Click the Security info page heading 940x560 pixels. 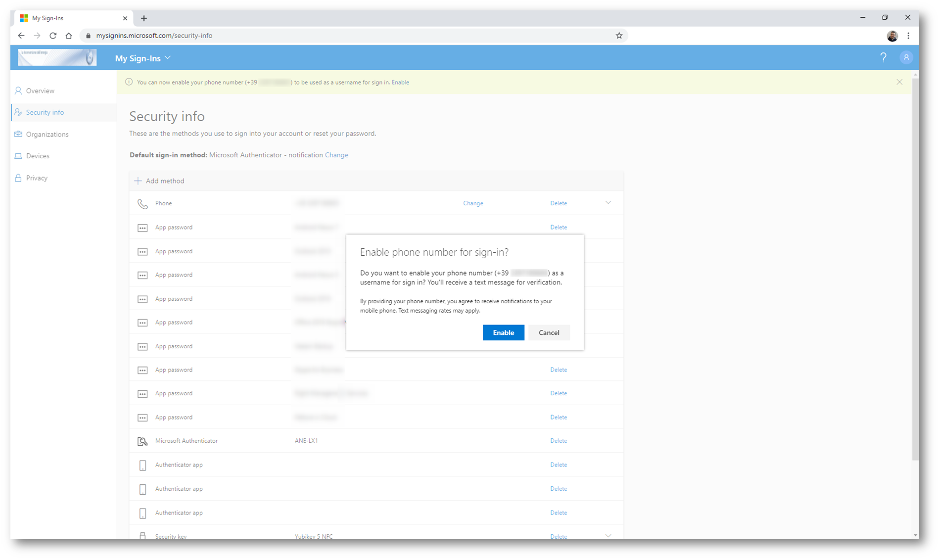tap(167, 116)
